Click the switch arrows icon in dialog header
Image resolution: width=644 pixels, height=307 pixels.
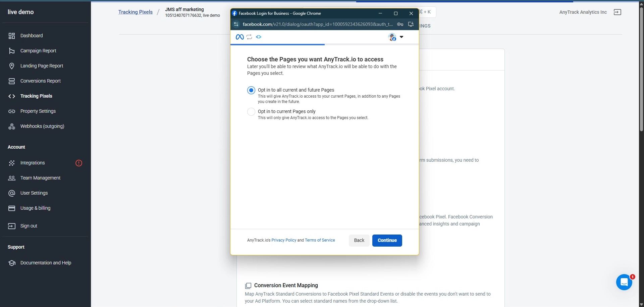[x=249, y=37]
